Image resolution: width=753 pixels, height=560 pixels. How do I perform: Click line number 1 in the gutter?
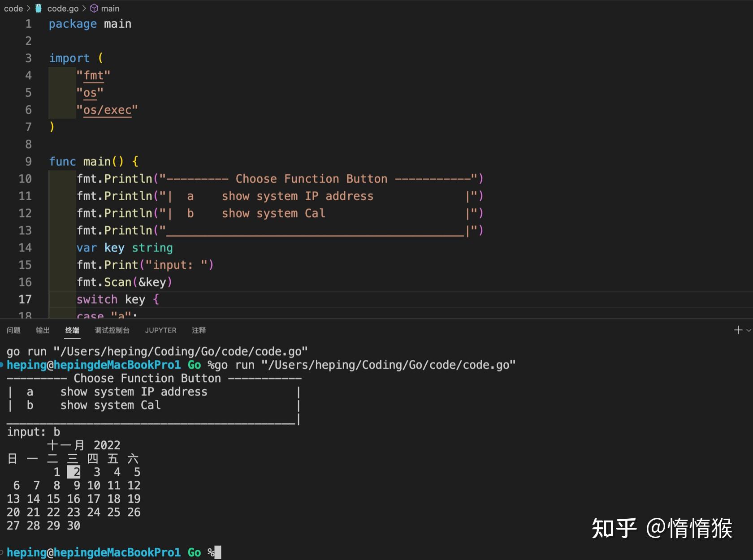pos(28,24)
